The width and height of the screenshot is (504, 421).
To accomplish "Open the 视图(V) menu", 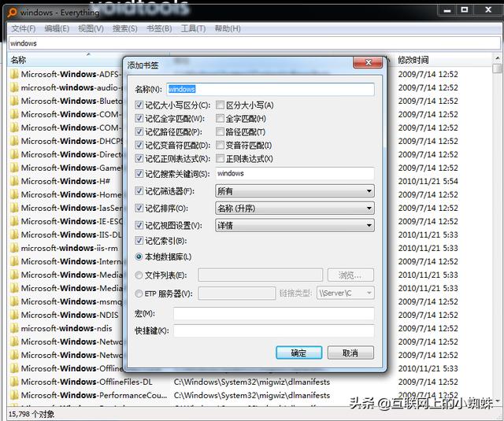I will pyautogui.click(x=91, y=29).
